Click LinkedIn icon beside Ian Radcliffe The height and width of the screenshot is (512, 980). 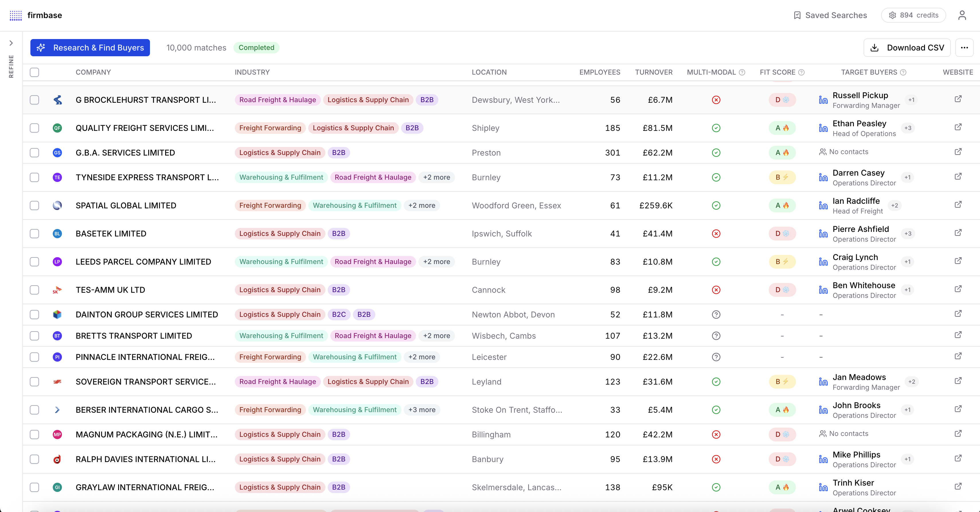pyautogui.click(x=823, y=205)
